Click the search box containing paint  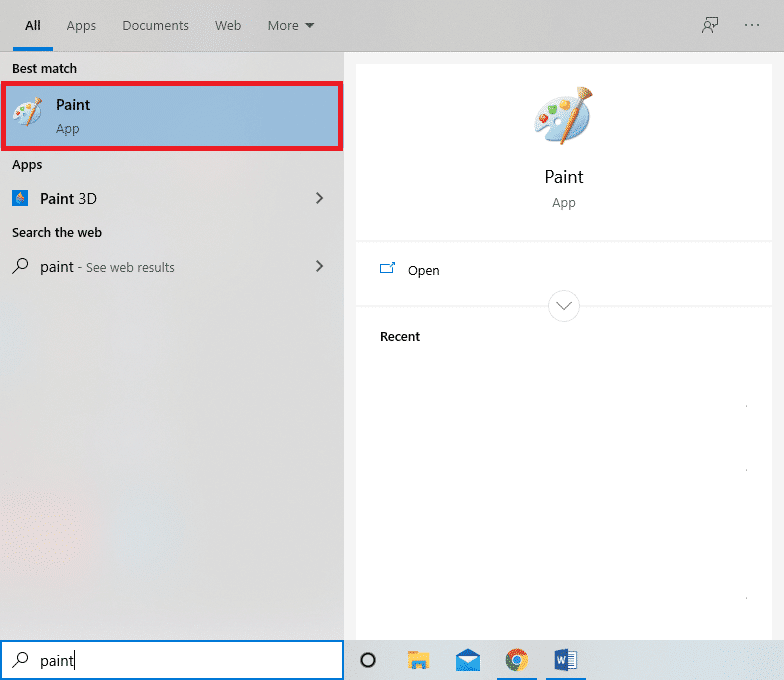pyautogui.click(x=172, y=660)
